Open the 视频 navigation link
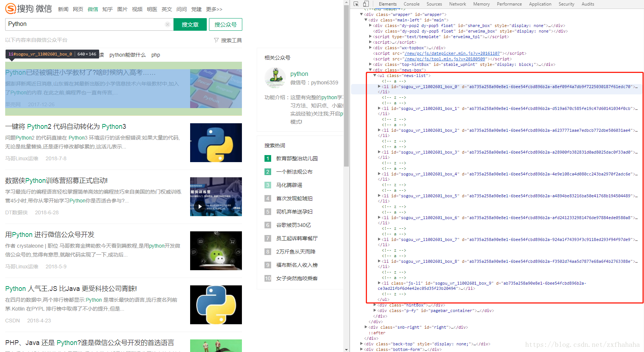The image size is (644, 352). coord(137,9)
